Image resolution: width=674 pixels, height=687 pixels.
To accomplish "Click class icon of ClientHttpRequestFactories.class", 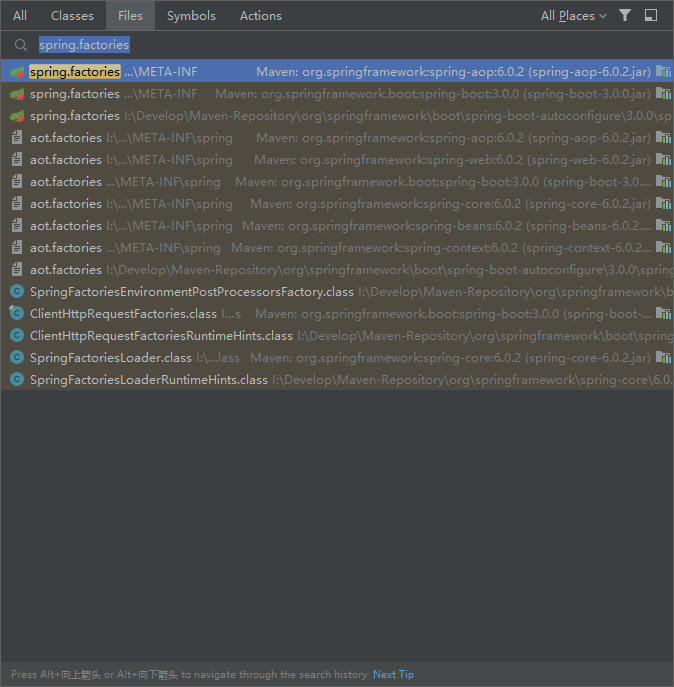I will pos(17,313).
